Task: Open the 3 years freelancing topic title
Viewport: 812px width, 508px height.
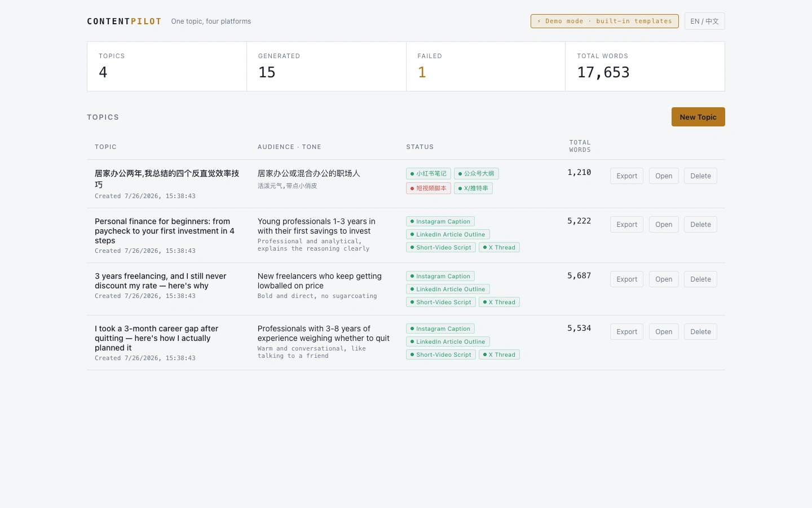Action: click(x=160, y=281)
